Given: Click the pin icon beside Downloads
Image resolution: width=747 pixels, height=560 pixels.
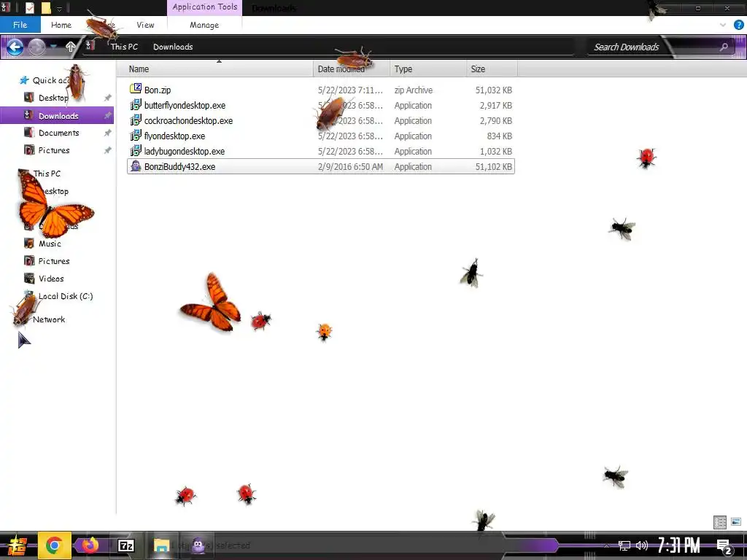Looking at the screenshot, I should (x=107, y=116).
